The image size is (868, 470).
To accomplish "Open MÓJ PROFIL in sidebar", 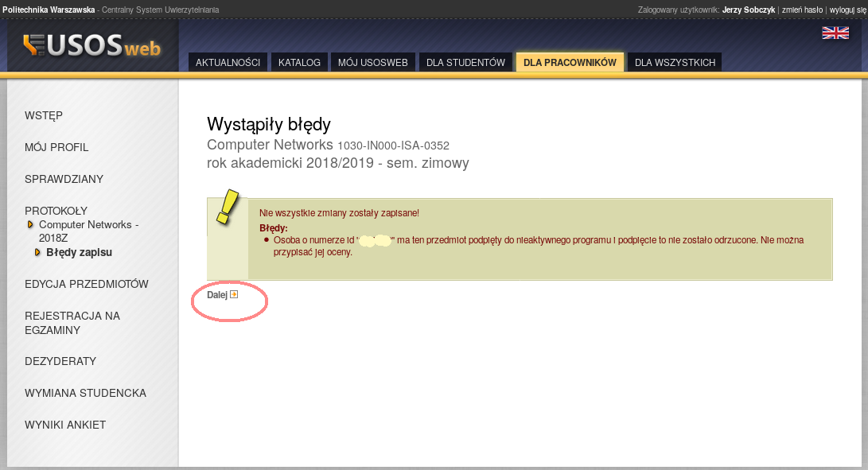I will click(56, 147).
